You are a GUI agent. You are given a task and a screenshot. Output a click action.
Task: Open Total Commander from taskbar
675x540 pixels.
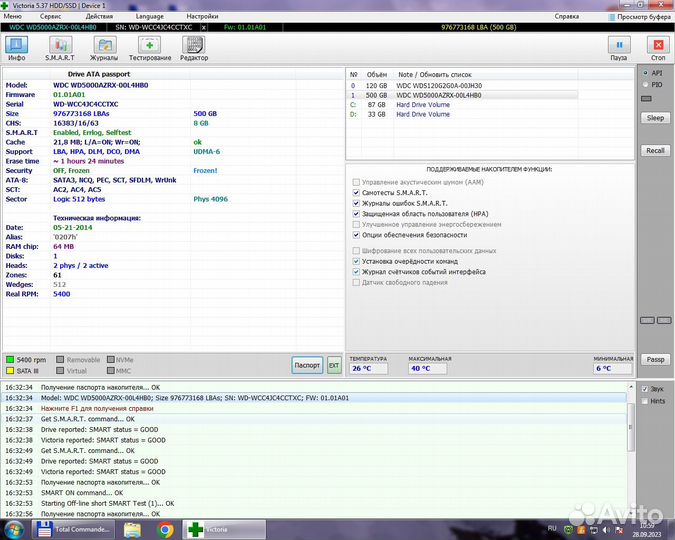coord(73,529)
